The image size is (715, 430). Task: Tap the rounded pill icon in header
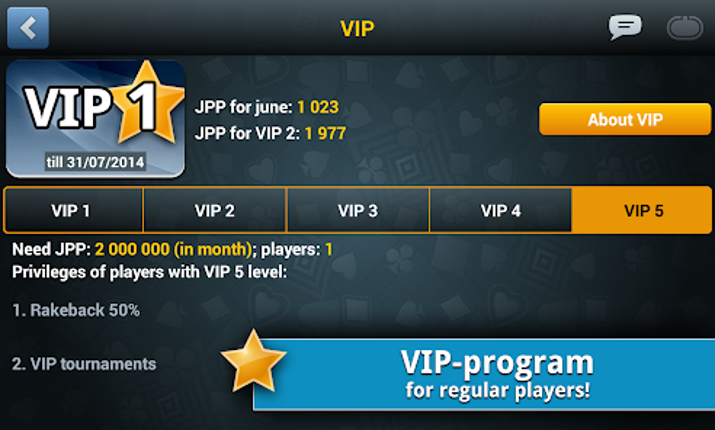click(684, 28)
